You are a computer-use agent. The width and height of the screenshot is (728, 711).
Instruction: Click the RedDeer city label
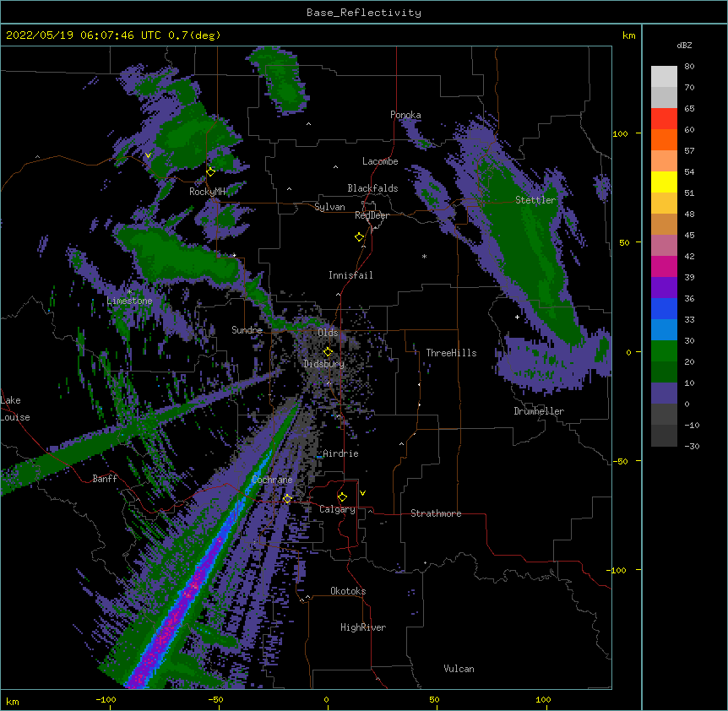(372, 215)
